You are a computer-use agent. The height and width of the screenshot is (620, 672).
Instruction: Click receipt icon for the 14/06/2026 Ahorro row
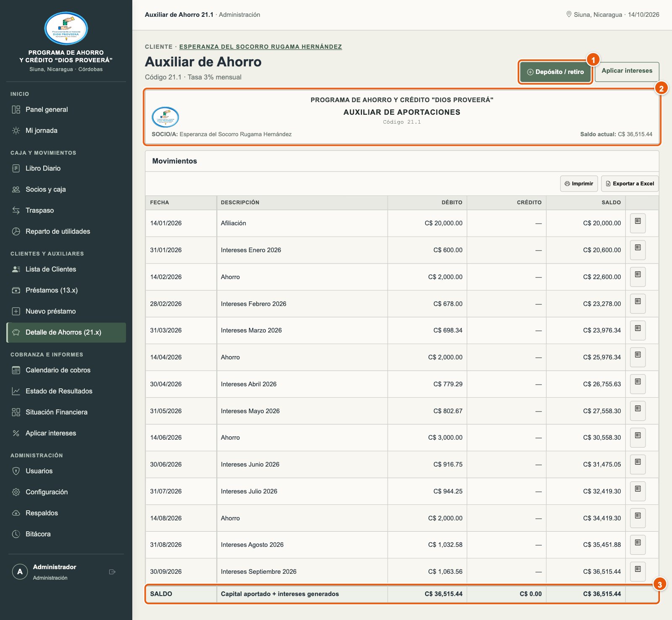click(x=638, y=437)
